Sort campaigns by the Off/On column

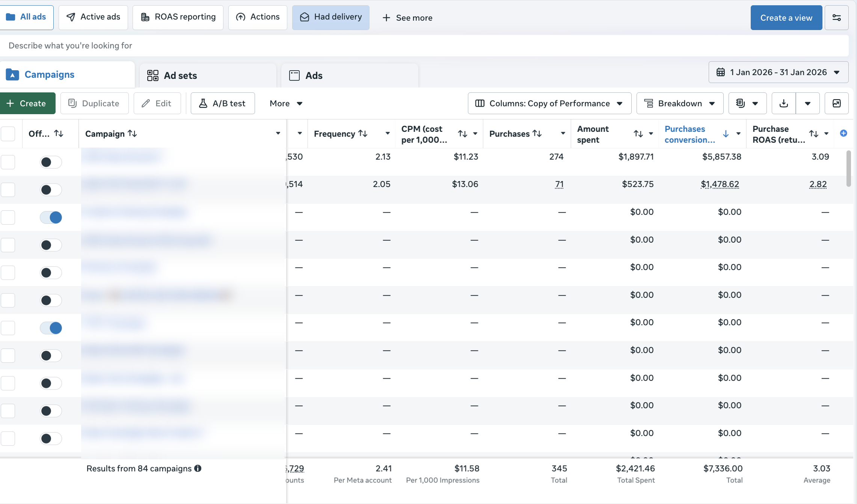[59, 134]
